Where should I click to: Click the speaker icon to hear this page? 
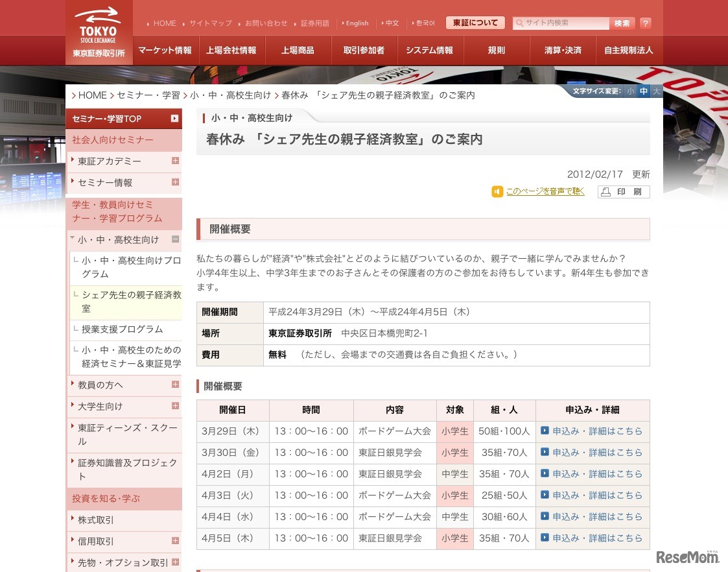[497, 191]
